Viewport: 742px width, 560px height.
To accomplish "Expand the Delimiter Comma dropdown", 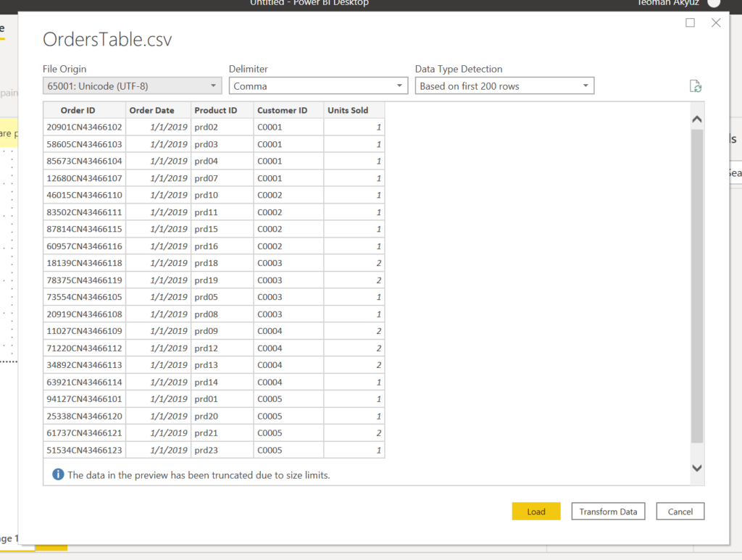I will pyautogui.click(x=319, y=86).
